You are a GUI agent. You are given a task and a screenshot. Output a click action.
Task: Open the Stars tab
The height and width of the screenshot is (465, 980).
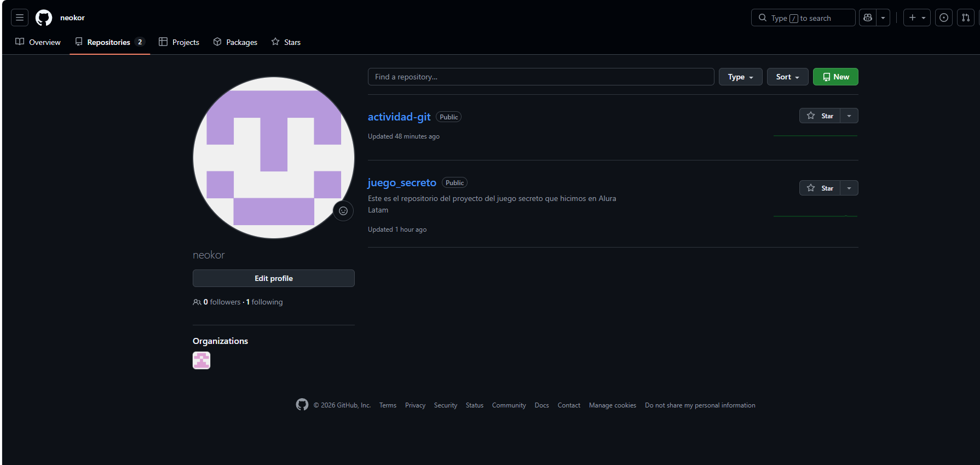(286, 42)
